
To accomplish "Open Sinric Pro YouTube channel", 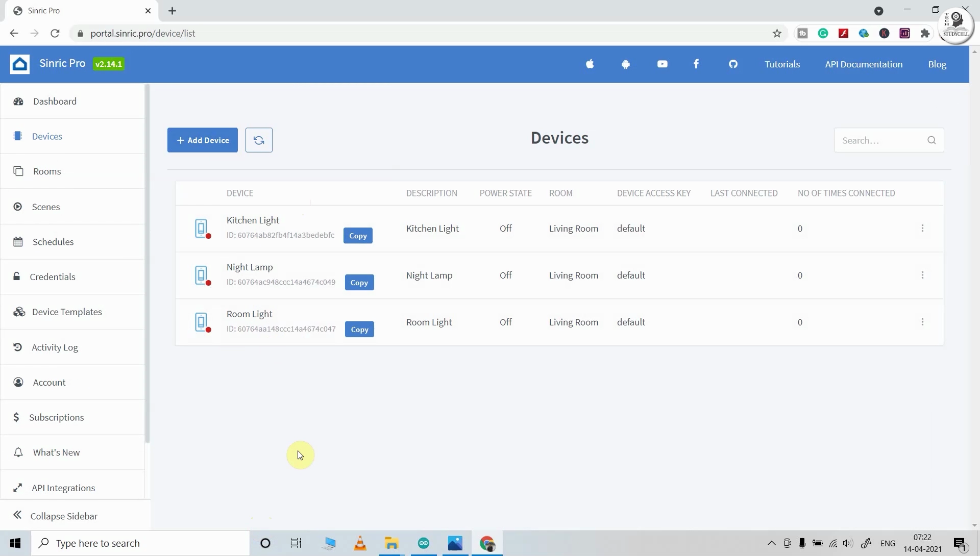I will (662, 64).
